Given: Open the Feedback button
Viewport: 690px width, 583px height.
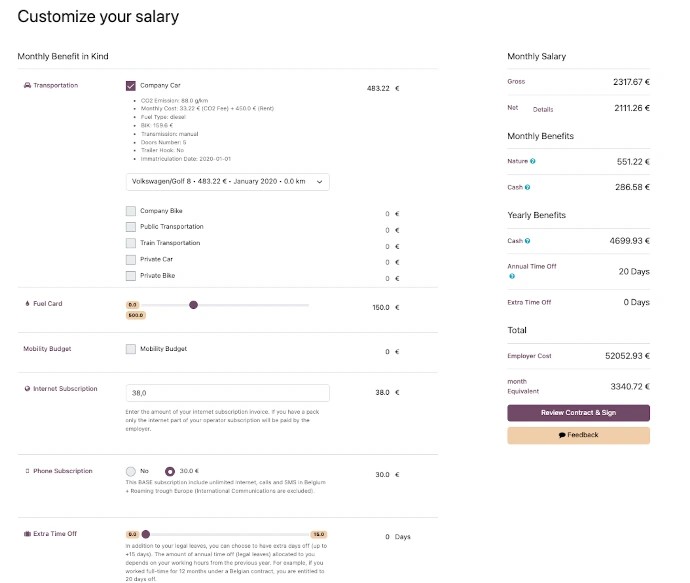Looking at the screenshot, I should pos(578,435).
